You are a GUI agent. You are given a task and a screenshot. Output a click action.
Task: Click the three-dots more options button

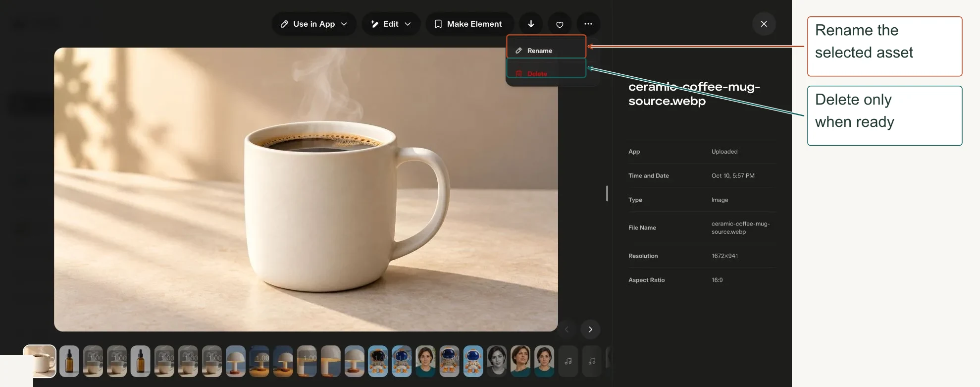(588, 24)
